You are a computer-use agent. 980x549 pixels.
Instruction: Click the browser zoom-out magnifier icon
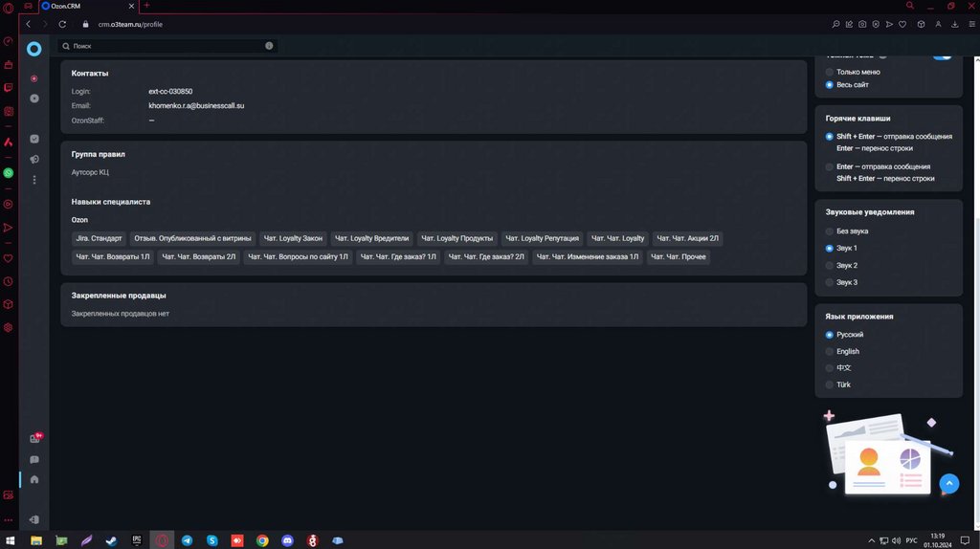coord(835,24)
